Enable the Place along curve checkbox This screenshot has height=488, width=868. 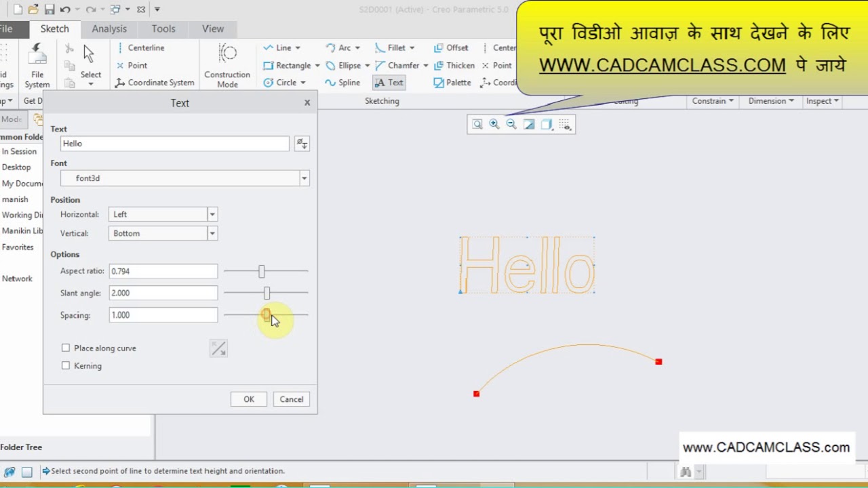[66, 348]
